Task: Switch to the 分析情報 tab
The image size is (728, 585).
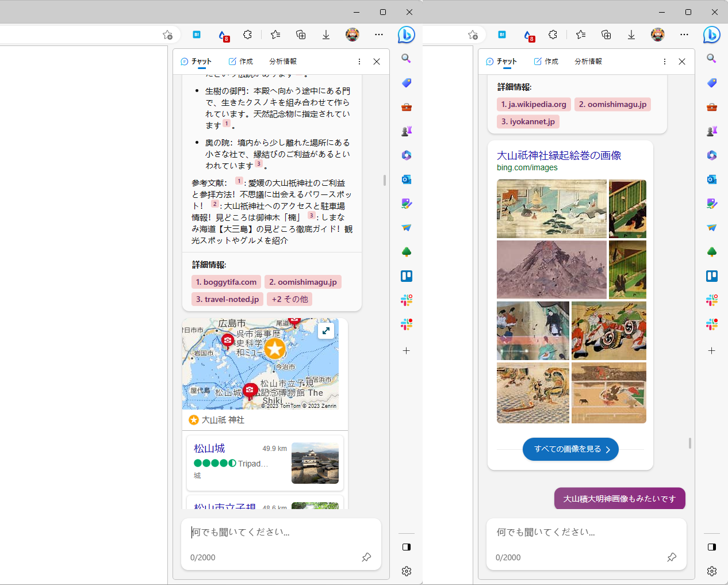Action: click(x=282, y=61)
